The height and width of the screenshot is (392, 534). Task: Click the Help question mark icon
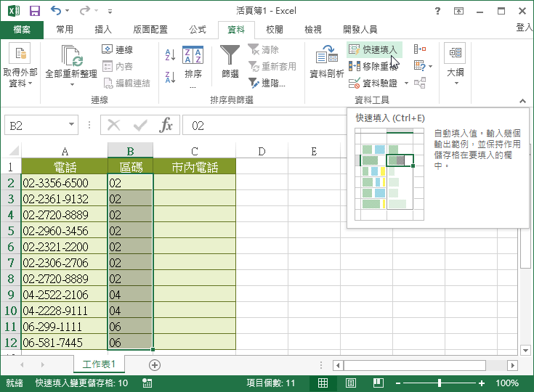click(438, 11)
